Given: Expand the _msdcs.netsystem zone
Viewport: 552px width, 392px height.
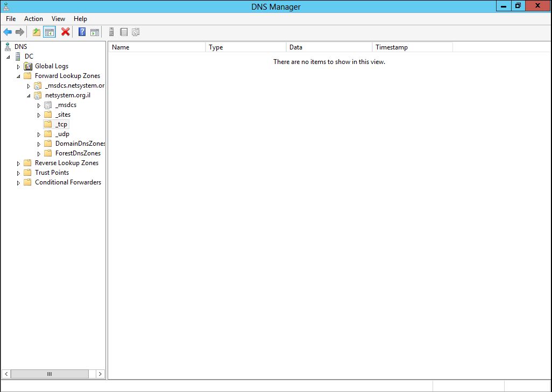Looking at the screenshot, I should tap(29, 86).
